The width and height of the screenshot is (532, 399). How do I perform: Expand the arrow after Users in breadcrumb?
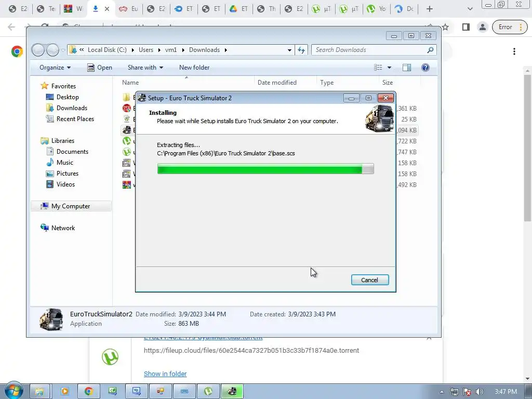pos(159,50)
